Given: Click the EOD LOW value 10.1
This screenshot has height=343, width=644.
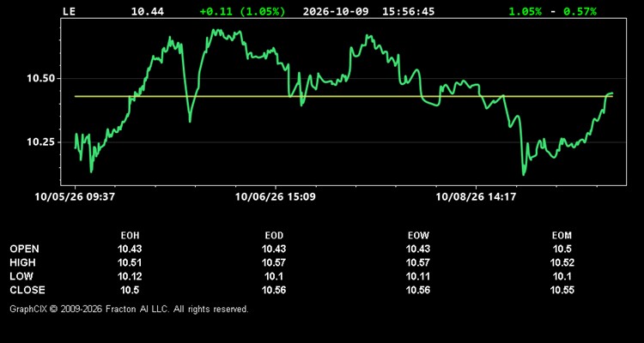Looking at the screenshot, I should (274, 276).
